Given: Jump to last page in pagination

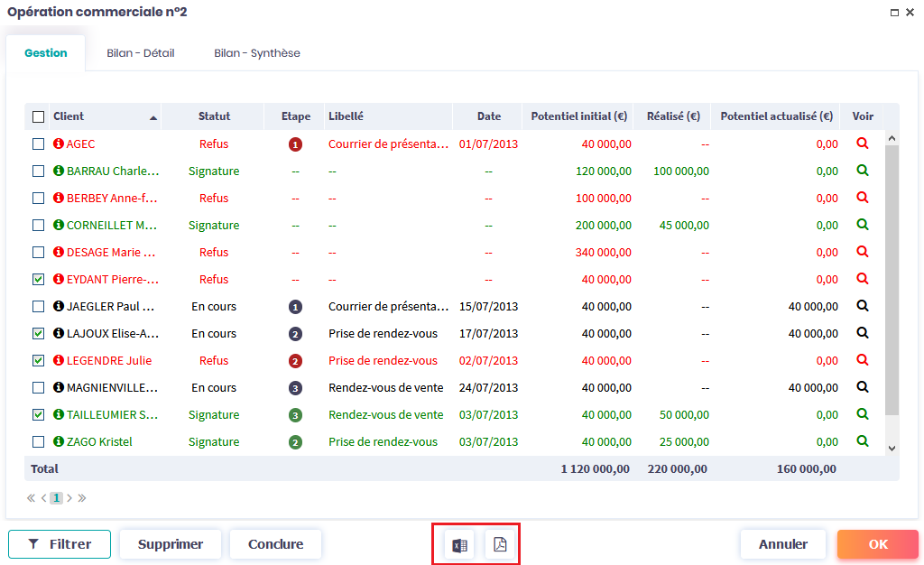Looking at the screenshot, I should (82, 498).
